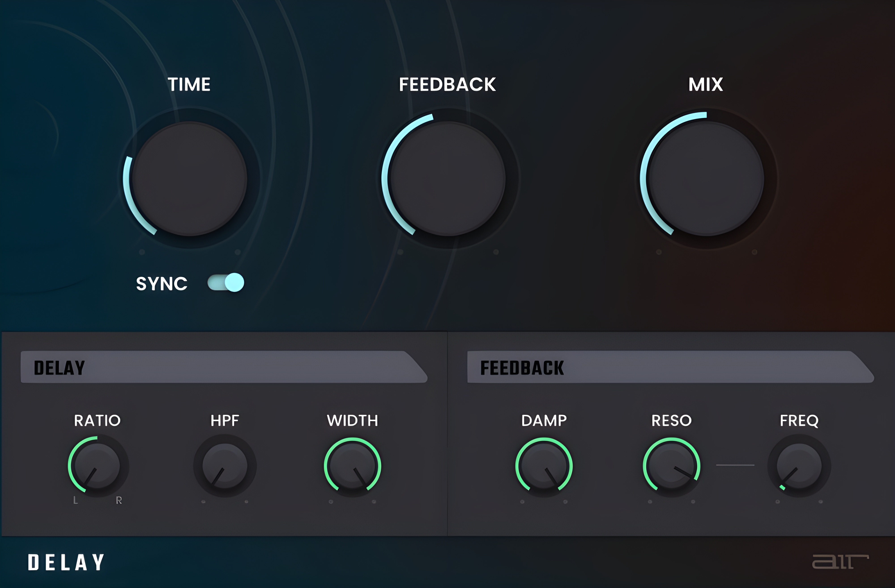This screenshot has width=895, height=588.
Task: Click the left dot below TIME knob
Action: (x=142, y=252)
